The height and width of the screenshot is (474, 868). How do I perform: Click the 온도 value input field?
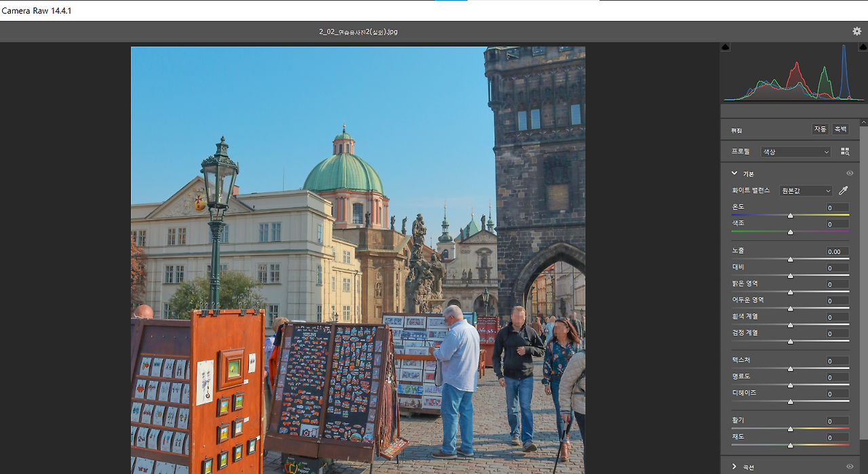click(837, 208)
